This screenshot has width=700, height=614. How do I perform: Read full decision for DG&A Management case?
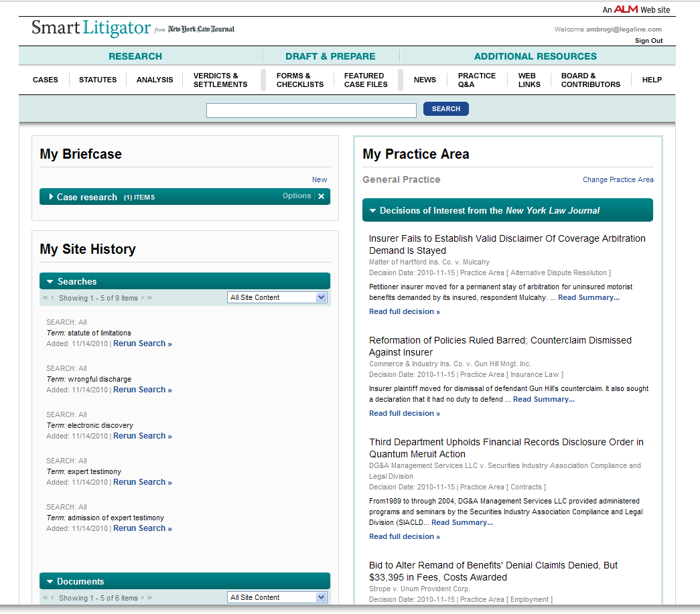point(404,536)
